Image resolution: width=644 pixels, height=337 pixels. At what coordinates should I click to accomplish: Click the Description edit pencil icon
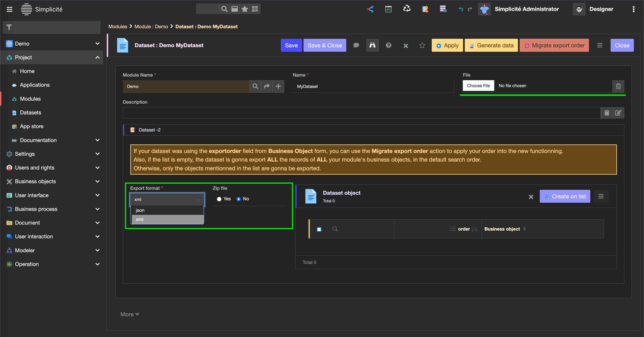[618, 113]
